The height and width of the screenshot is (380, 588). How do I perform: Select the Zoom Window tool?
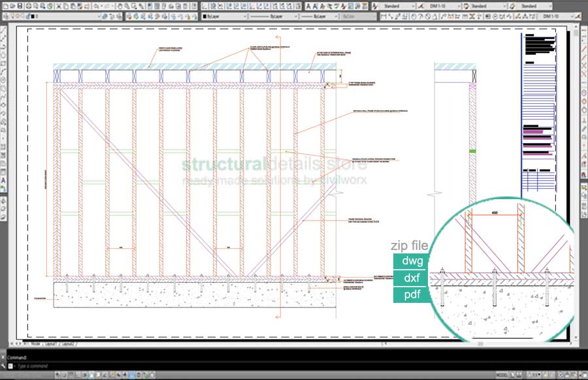(134, 5)
